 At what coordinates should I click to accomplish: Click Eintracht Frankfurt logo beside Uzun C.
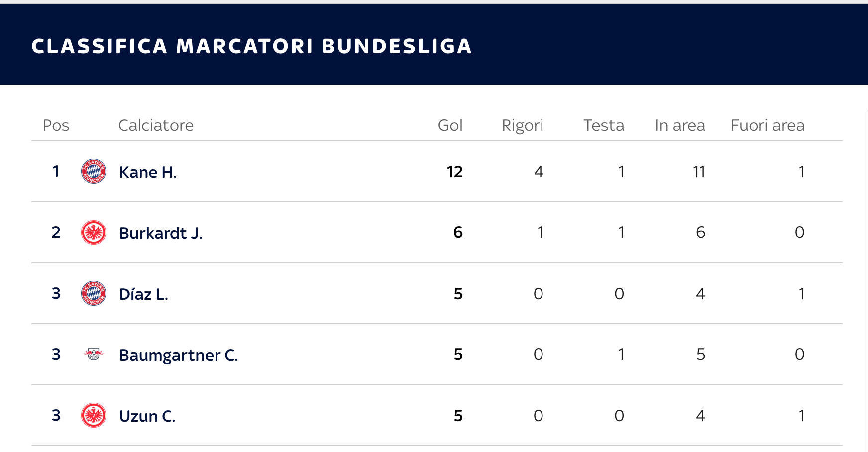pyautogui.click(x=94, y=415)
